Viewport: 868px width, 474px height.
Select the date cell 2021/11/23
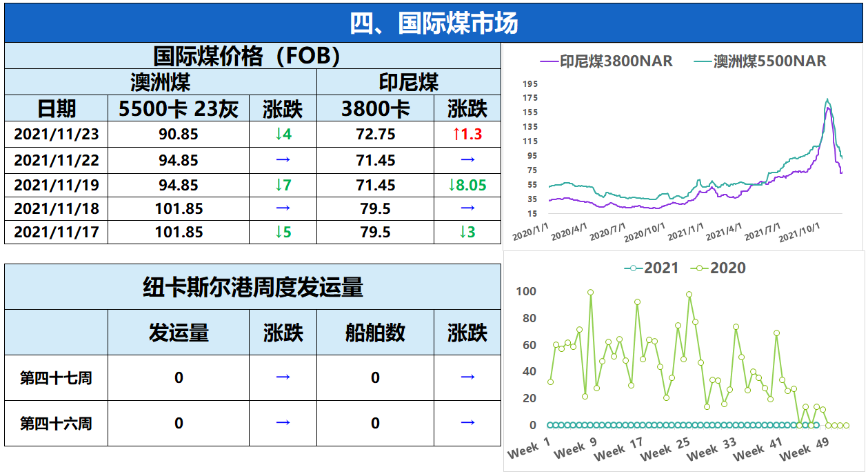point(57,134)
